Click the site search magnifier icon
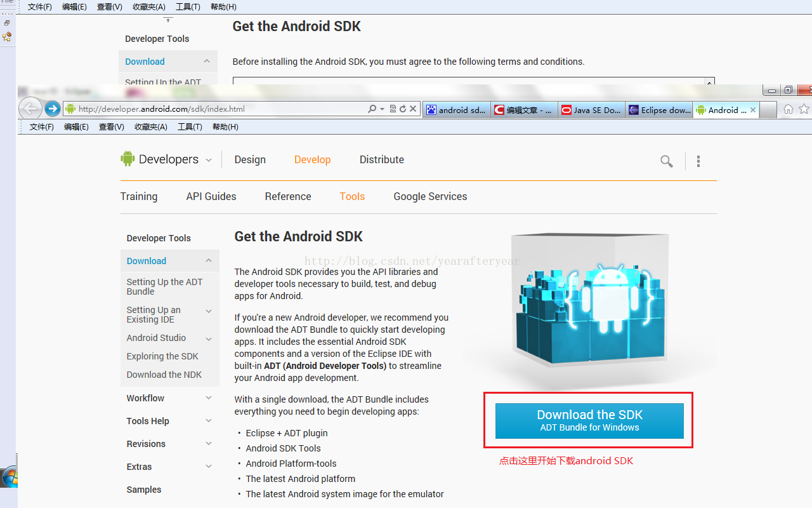Screen dimensions: 812x508 point(666,161)
